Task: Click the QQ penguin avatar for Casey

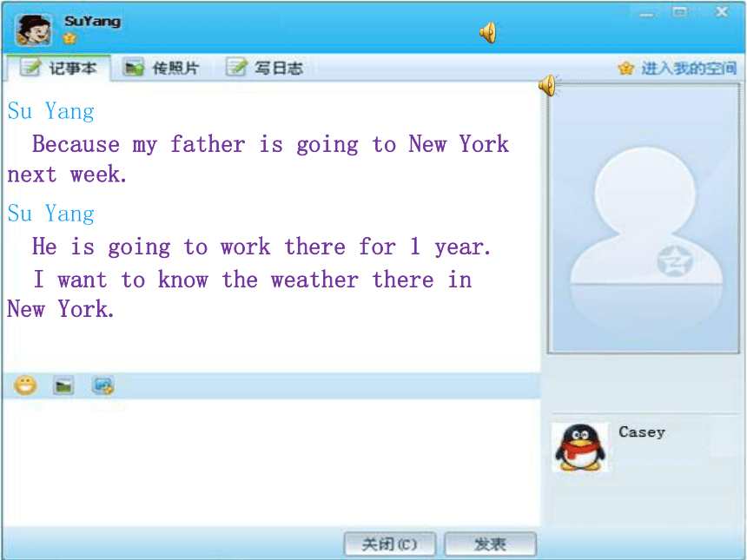Action: pos(579,448)
